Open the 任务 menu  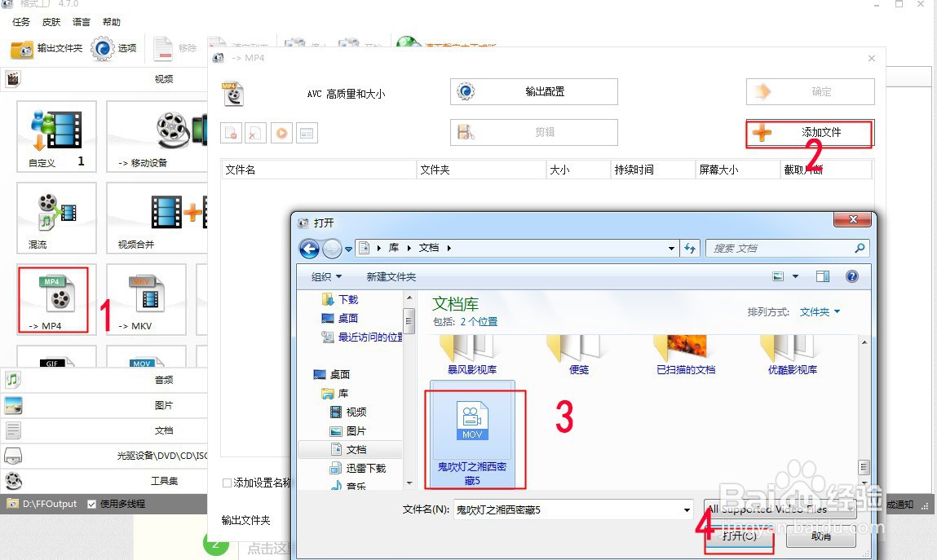point(20,22)
